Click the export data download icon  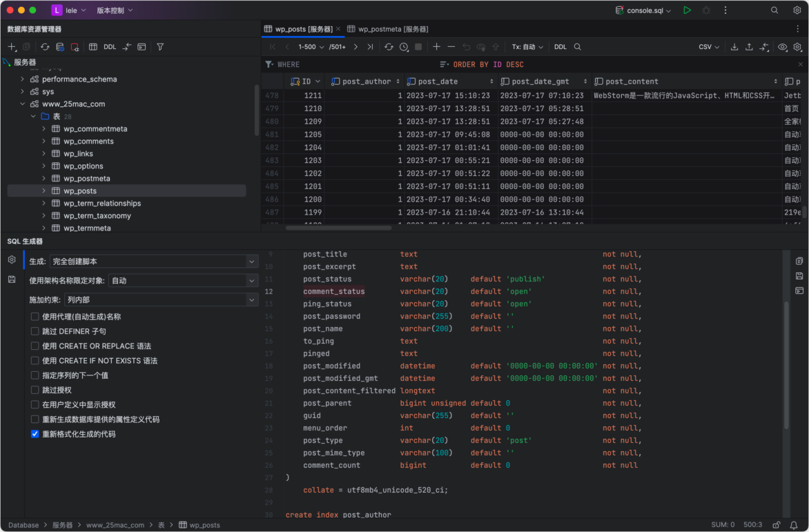click(x=734, y=47)
